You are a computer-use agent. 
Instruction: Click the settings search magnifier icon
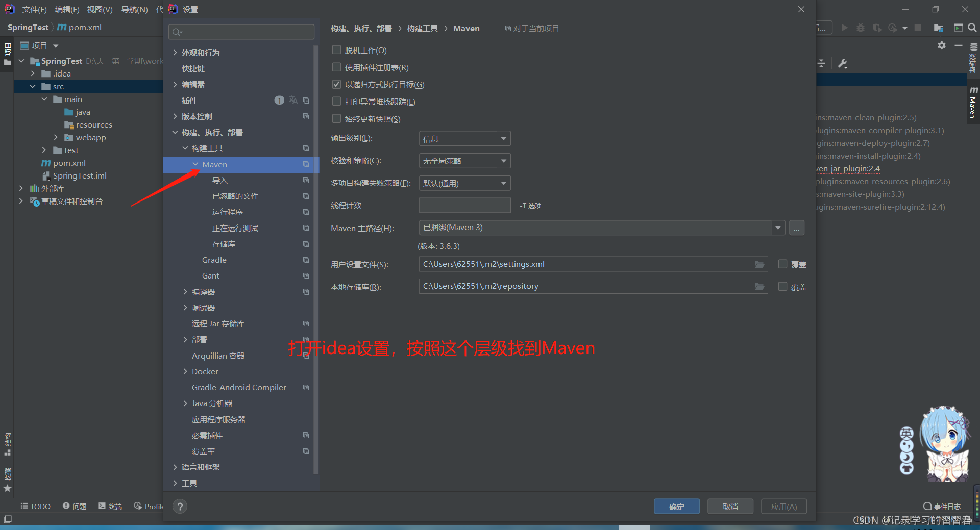[177, 32]
